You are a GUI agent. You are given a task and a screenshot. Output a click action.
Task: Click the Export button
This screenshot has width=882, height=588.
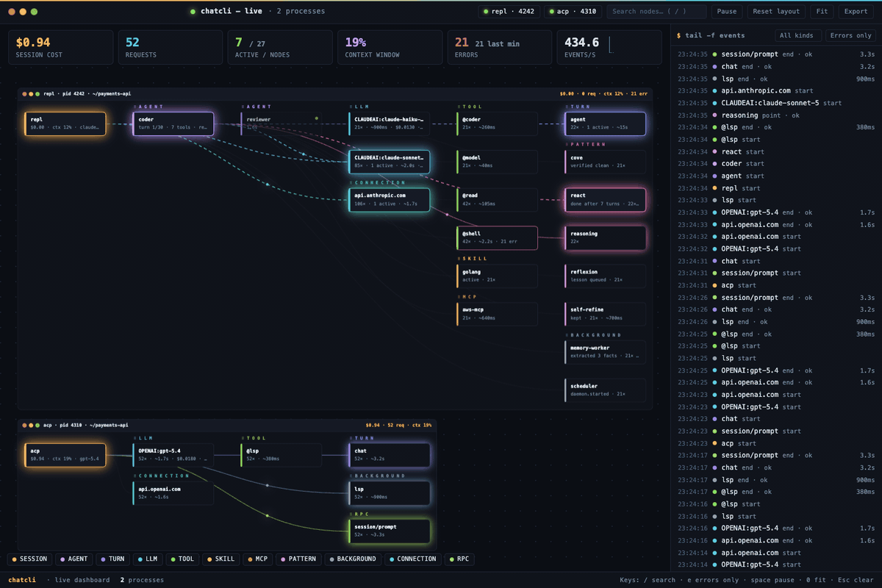tap(856, 12)
